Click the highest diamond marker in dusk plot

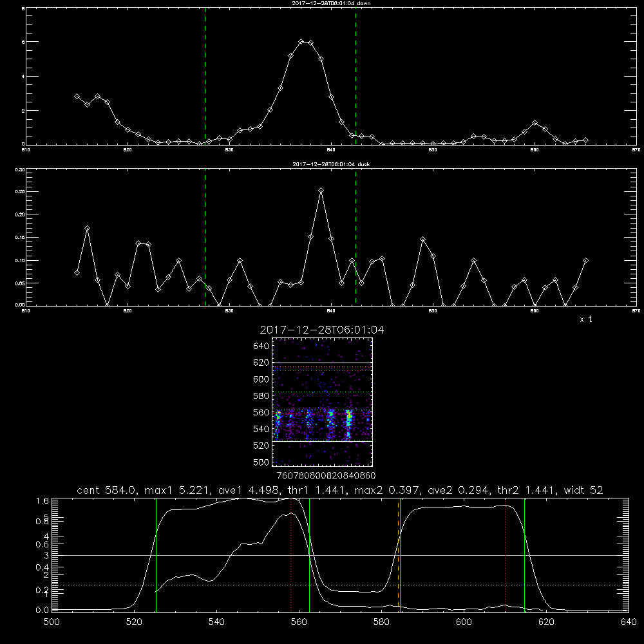tap(321, 191)
